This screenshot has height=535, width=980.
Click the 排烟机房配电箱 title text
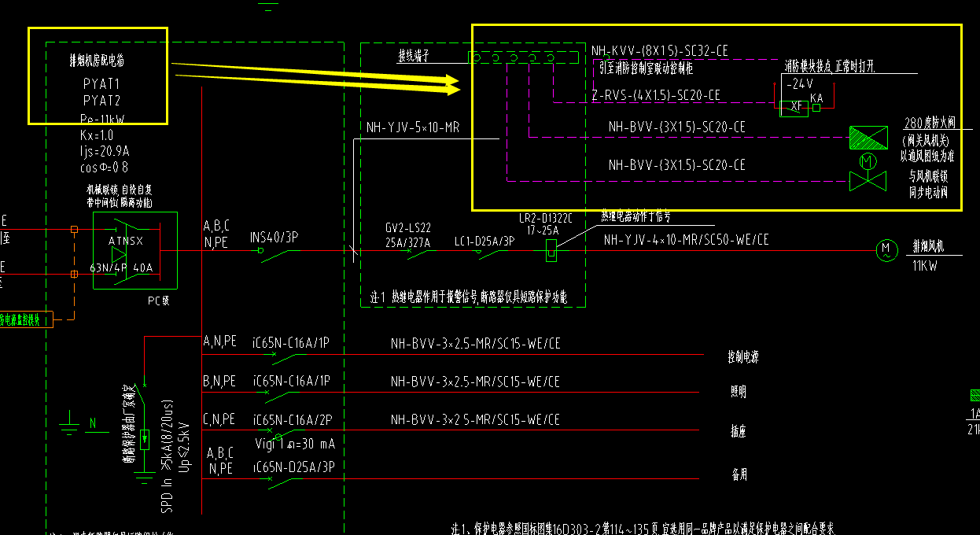click(x=98, y=59)
